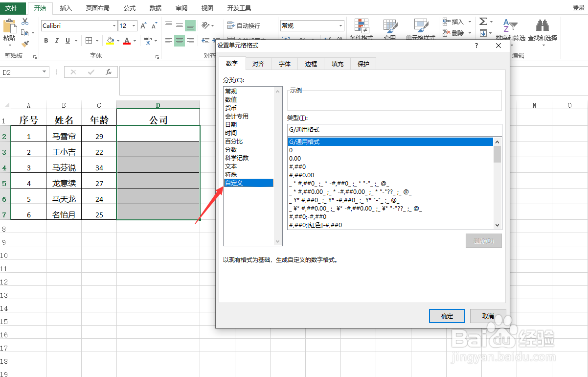Open 单元格样式 cell styles
The height and width of the screenshot is (377, 588).
click(x=421, y=29)
